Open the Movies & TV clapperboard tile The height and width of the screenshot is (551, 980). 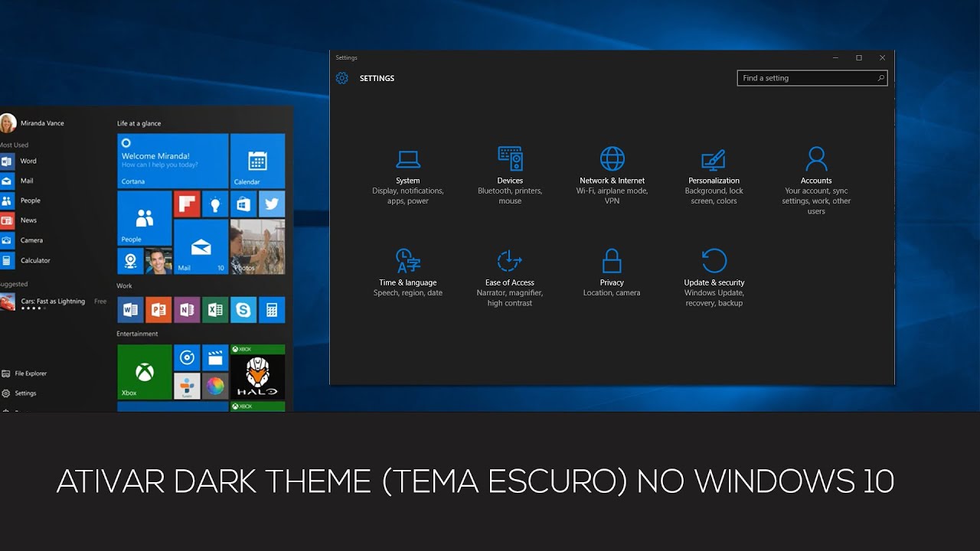coord(215,357)
